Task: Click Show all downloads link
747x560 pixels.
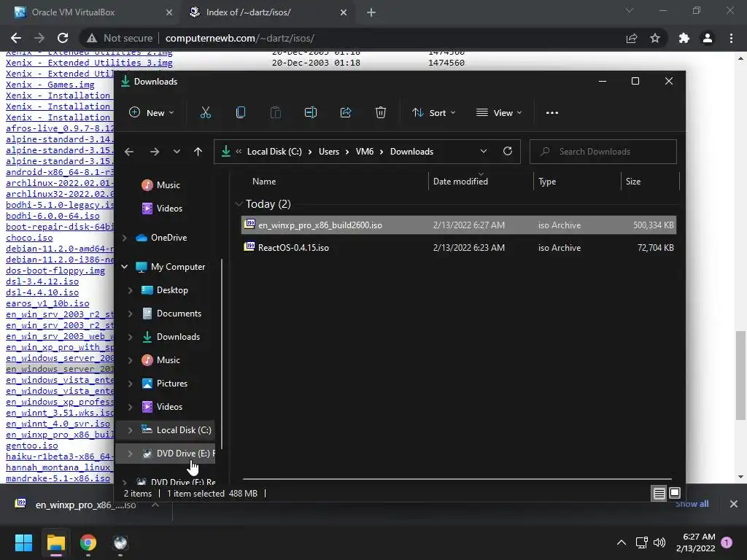Action: pos(692,504)
